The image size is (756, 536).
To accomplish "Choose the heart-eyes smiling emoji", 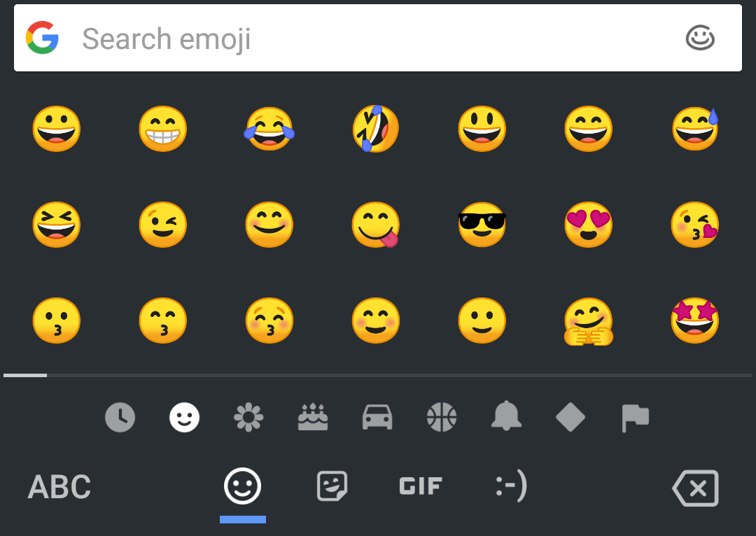I will [588, 225].
